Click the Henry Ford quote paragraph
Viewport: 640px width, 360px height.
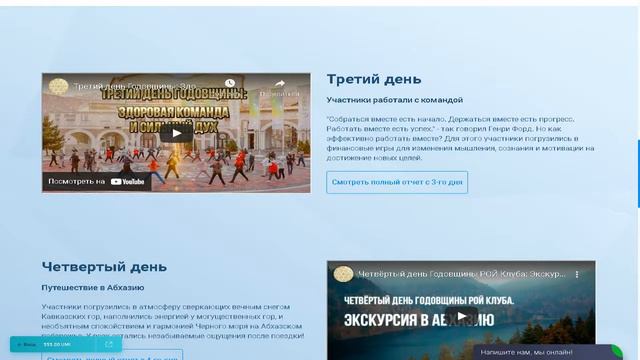460,138
